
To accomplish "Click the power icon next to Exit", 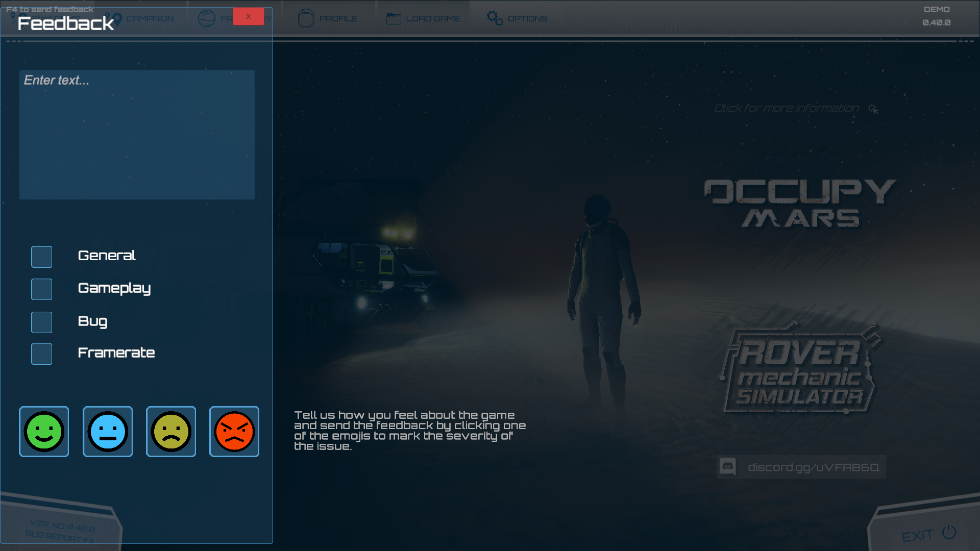I will (949, 532).
